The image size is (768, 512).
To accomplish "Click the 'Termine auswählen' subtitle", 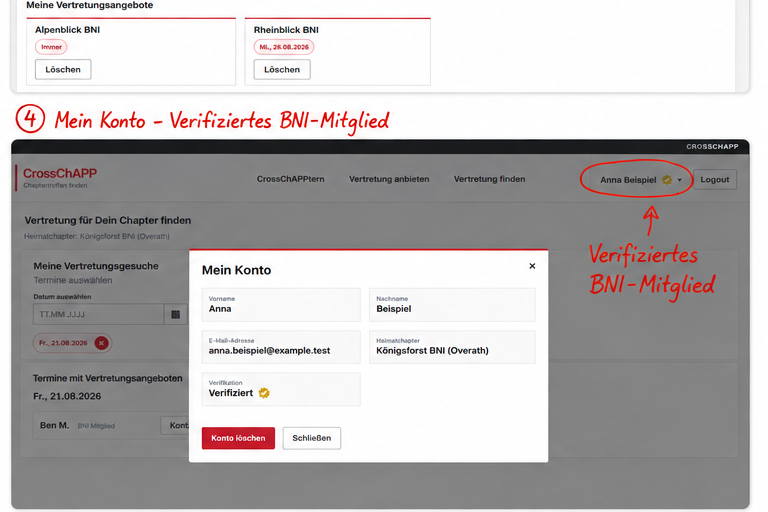I will [x=73, y=280].
